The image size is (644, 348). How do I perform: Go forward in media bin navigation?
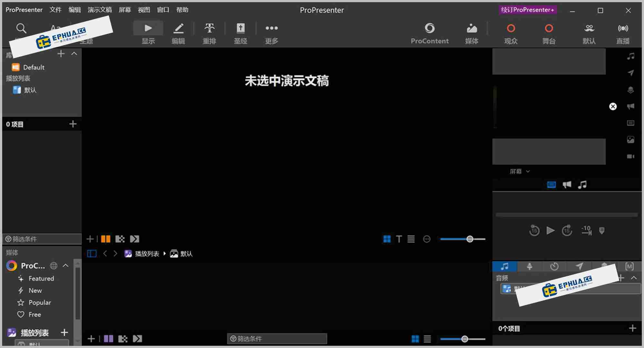[115, 254]
